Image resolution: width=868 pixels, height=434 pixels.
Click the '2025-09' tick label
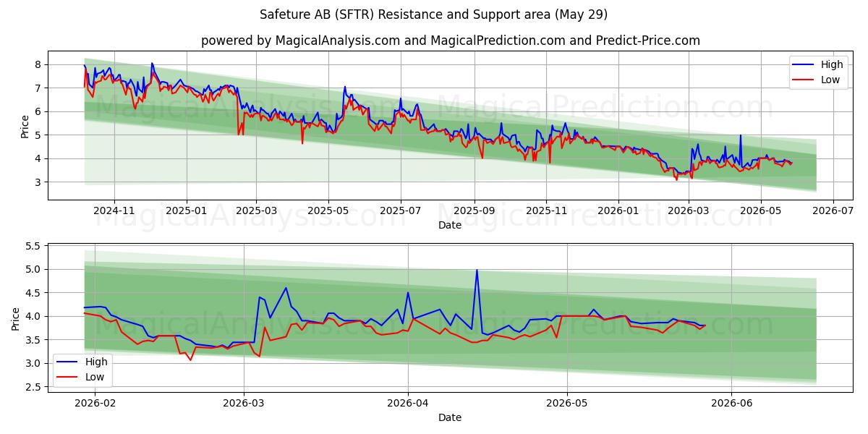click(475, 210)
